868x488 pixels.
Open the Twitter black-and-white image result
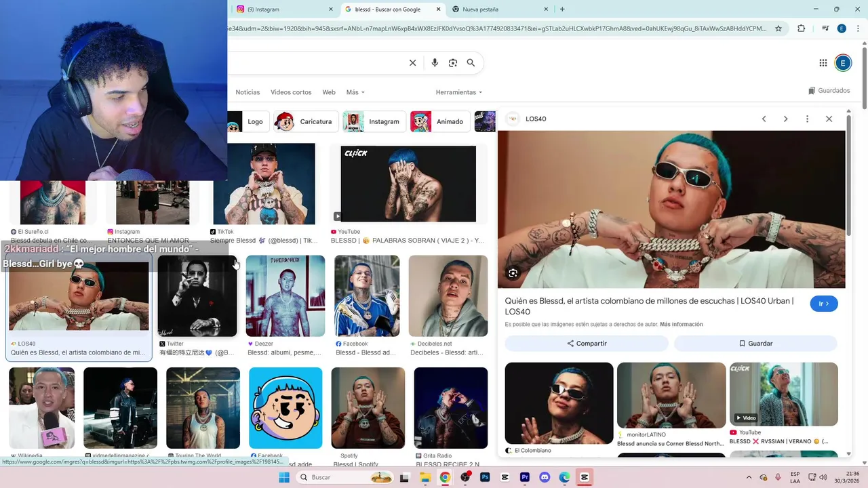pos(197,296)
